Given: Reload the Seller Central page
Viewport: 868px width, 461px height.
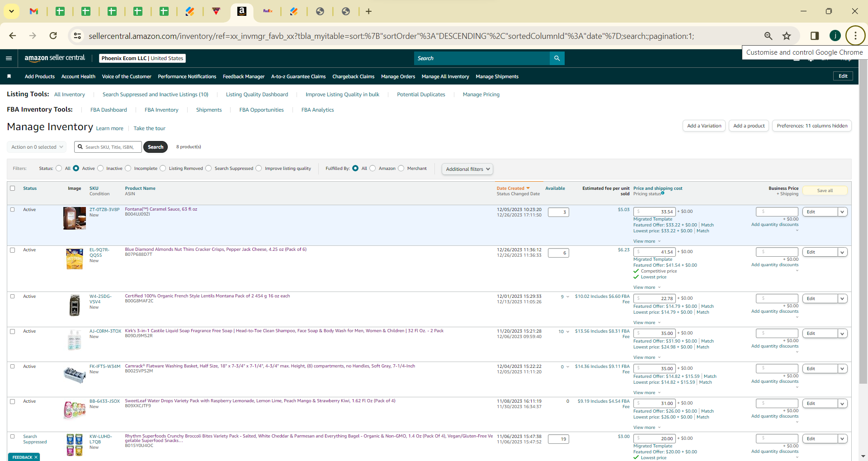Looking at the screenshot, I should click(53, 36).
